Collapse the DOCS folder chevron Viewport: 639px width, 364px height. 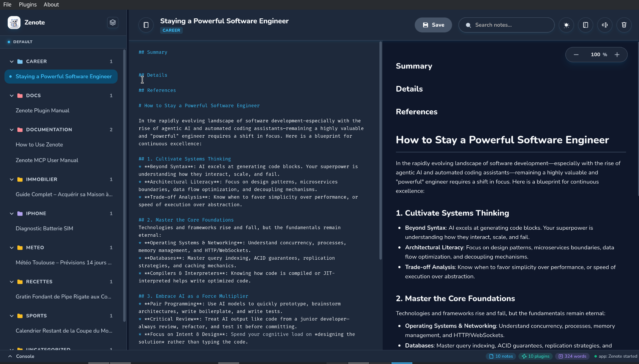[x=12, y=96]
